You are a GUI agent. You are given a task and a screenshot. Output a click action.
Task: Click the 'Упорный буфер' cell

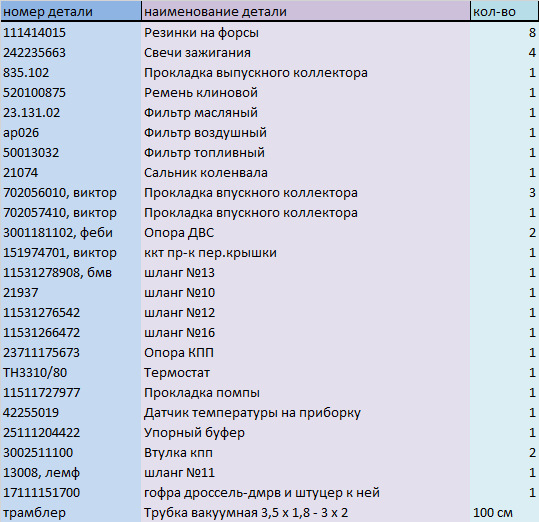coord(305,432)
